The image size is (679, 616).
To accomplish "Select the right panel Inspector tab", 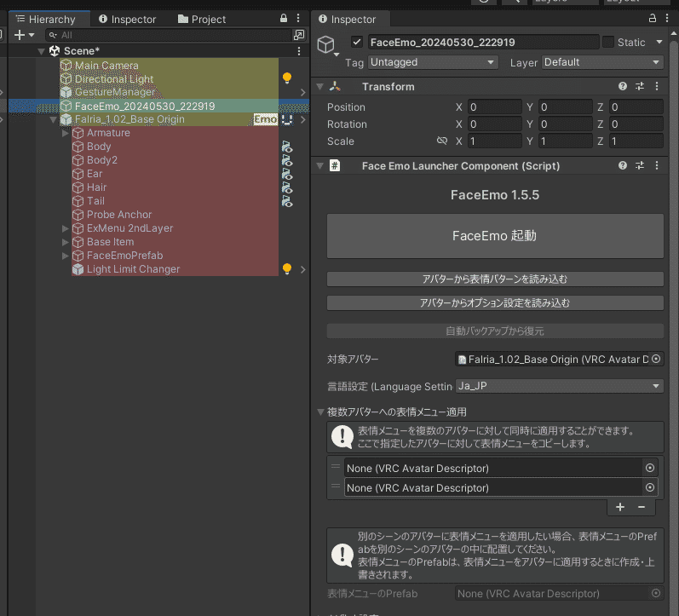I will point(348,20).
